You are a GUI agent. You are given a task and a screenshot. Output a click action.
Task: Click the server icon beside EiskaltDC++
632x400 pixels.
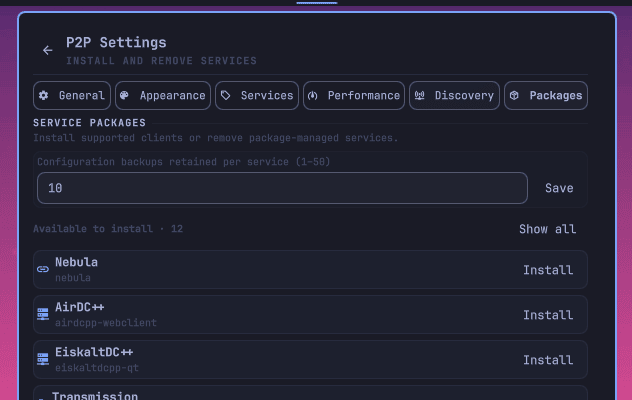click(43, 359)
